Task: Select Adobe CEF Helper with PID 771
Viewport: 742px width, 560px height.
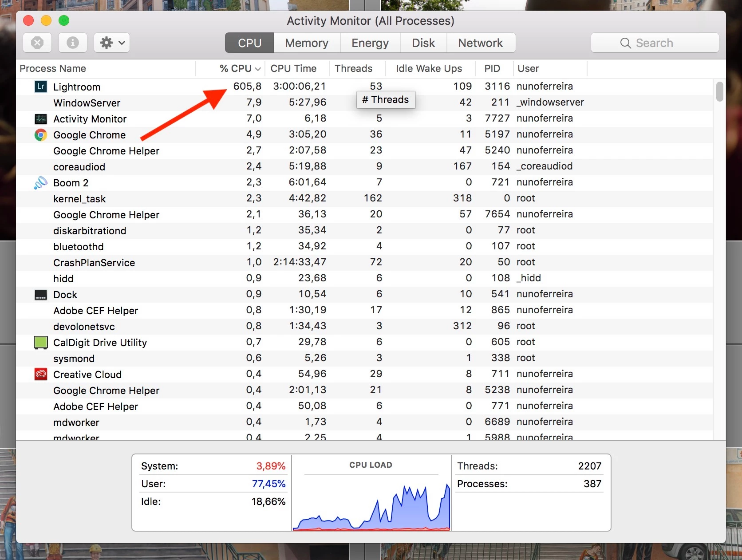Action: (365, 406)
